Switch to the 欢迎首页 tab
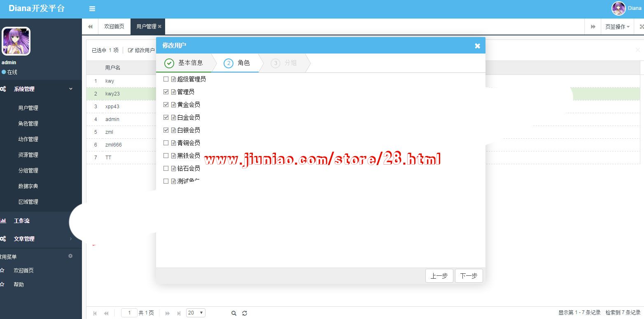 114,26
